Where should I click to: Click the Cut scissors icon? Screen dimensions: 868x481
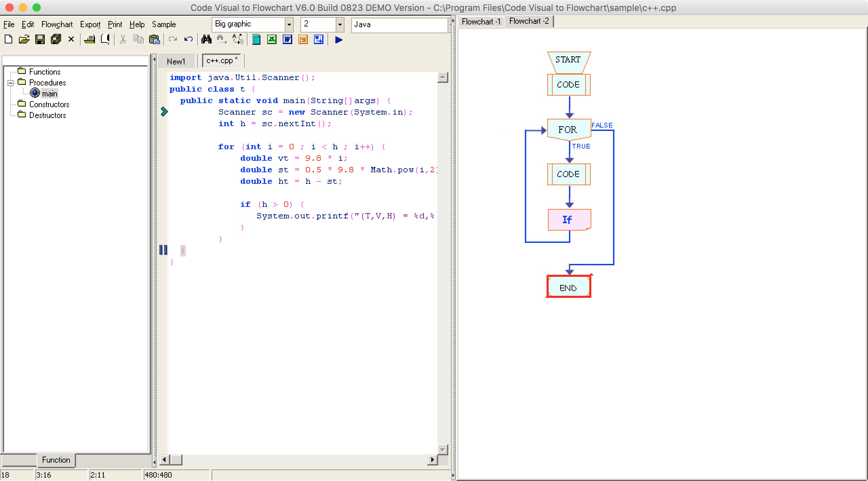[x=123, y=40]
